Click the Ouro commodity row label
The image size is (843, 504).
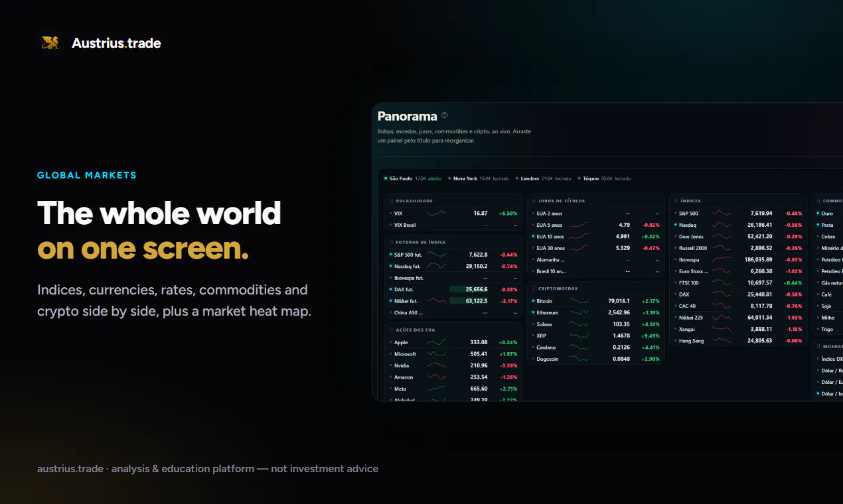coord(827,214)
